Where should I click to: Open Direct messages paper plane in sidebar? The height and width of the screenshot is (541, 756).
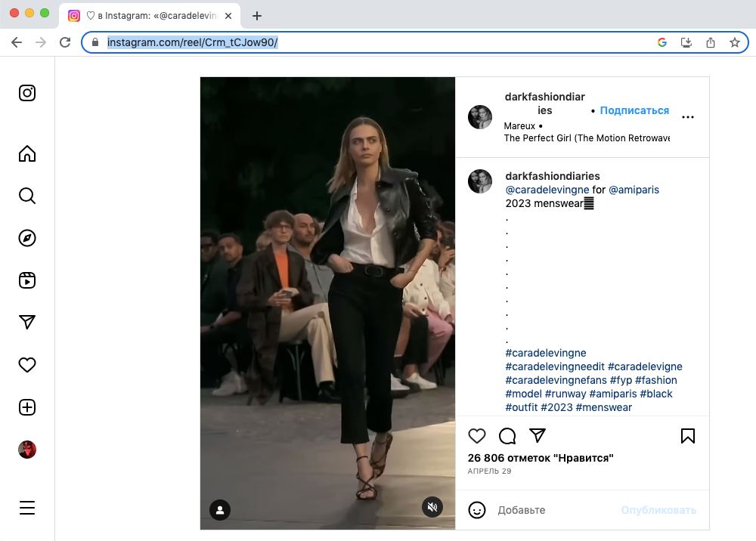(x=27, y=323)
